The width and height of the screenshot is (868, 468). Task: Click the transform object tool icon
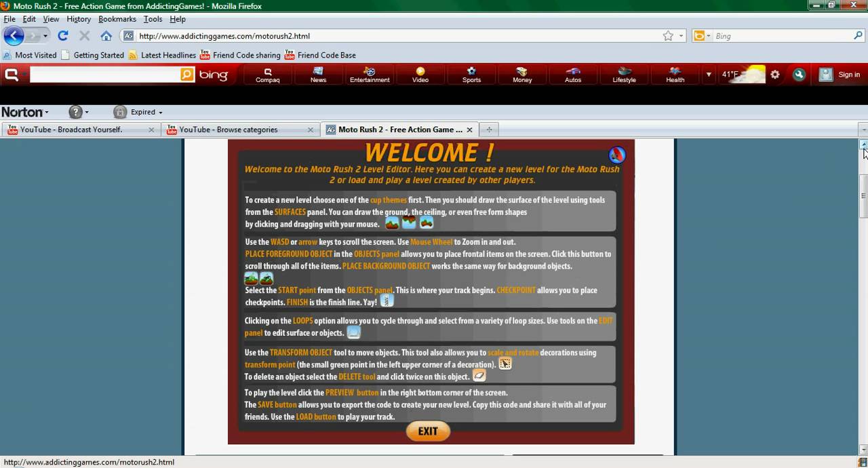(505, 364)
